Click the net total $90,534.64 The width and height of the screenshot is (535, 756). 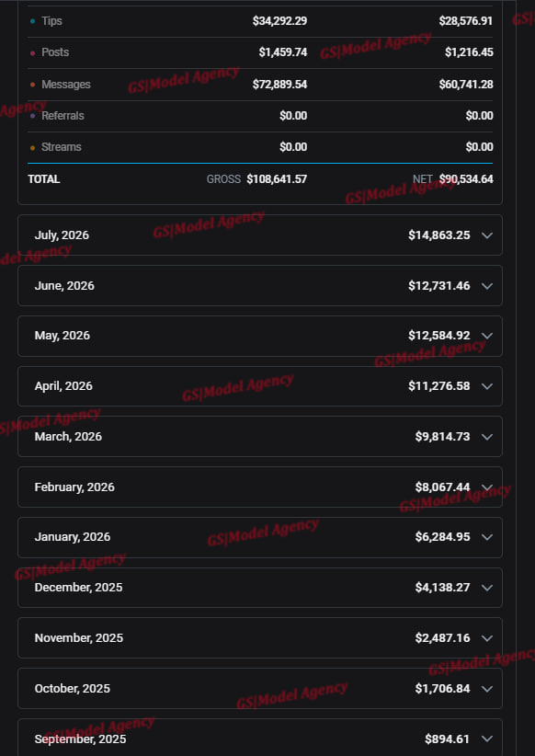[465, 178]
